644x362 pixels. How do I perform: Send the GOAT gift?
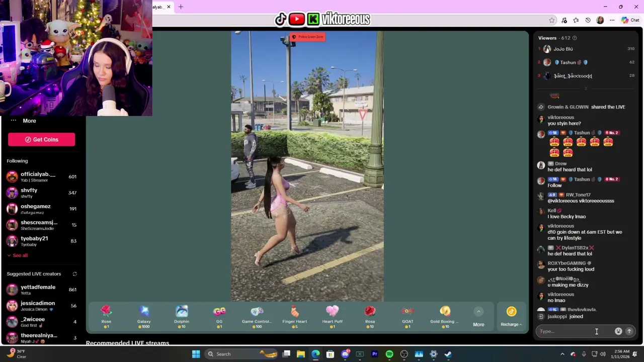coord(408,317)
